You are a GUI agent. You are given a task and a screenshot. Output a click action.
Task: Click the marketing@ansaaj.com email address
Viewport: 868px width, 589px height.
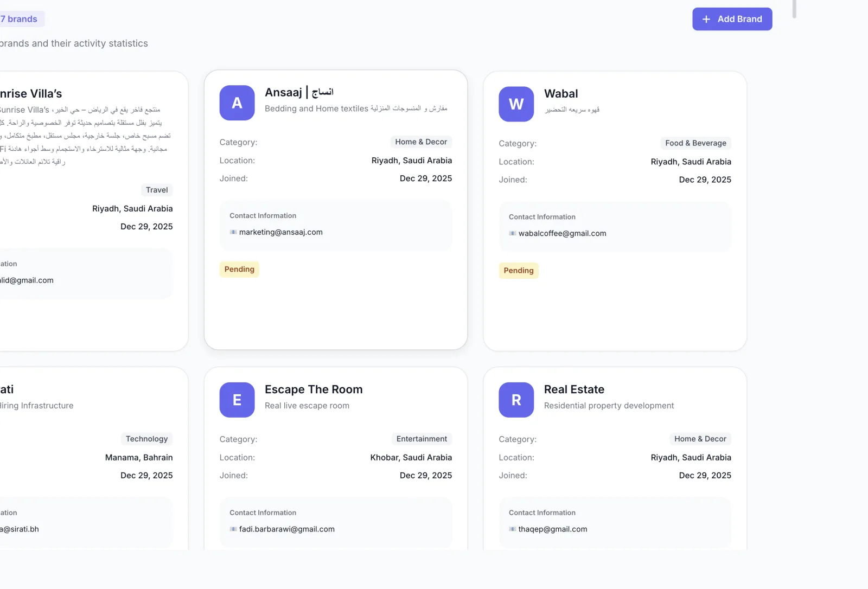tap(281, 232)
